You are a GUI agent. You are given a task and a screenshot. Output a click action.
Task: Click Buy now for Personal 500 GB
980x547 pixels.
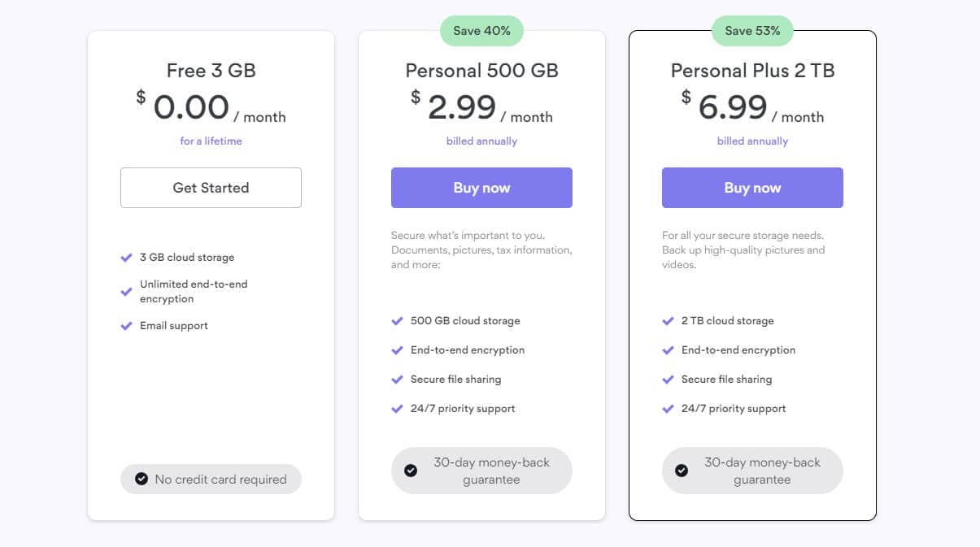coord(481,187)
